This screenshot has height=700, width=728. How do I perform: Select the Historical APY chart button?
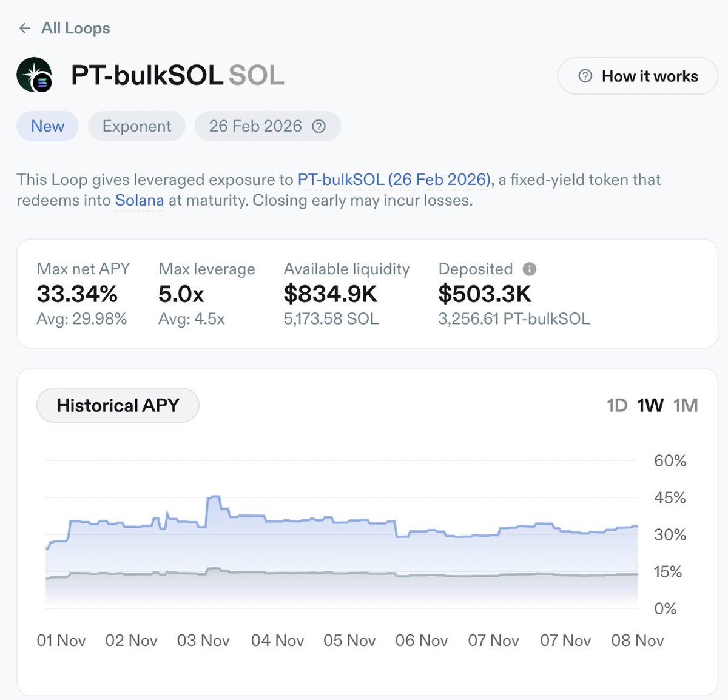[118, 405]
